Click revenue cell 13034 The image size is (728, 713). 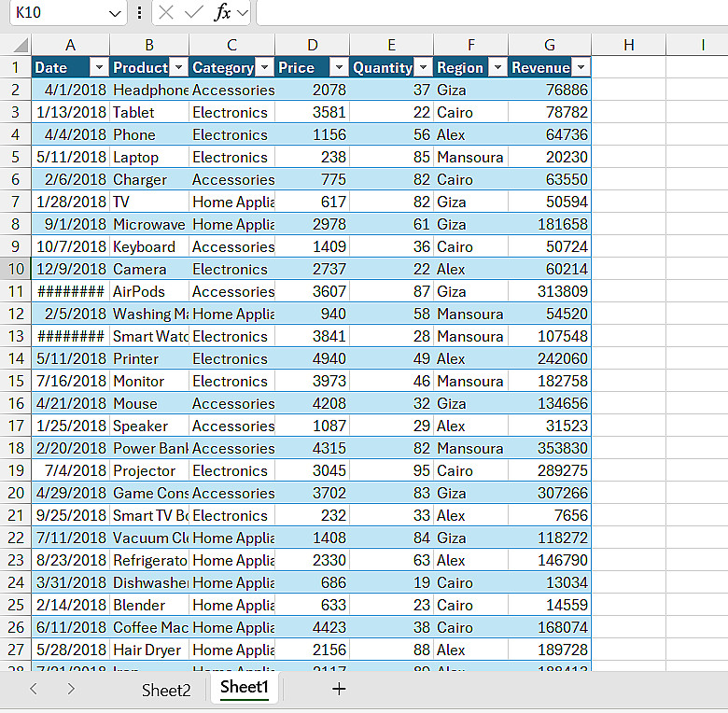coord(550,582)
